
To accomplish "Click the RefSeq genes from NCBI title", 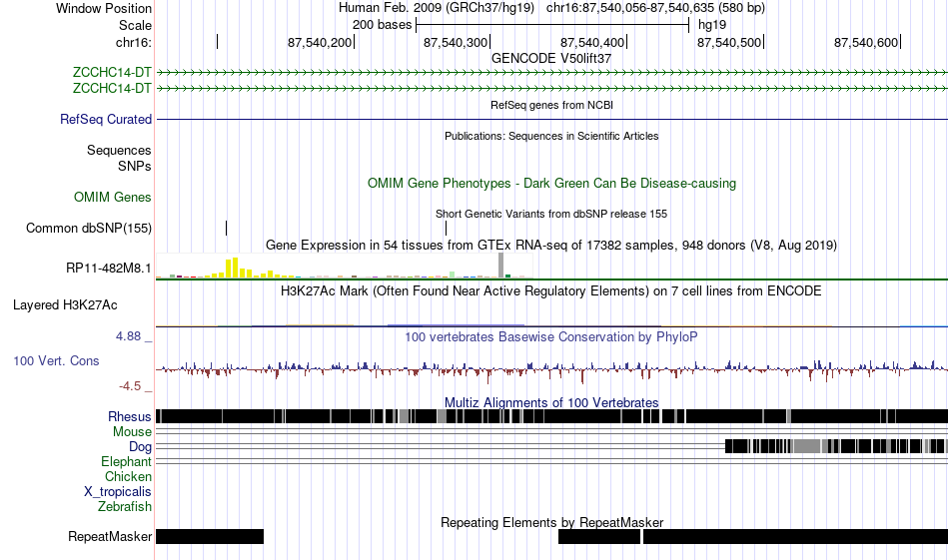I will [x=551, y=105].
